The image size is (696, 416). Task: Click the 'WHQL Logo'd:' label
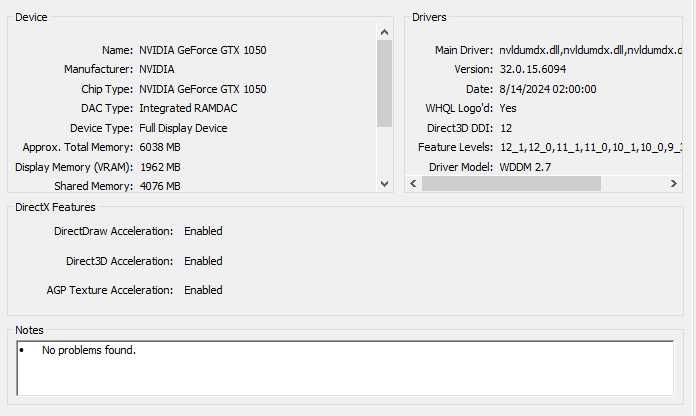tap(459, 108)
